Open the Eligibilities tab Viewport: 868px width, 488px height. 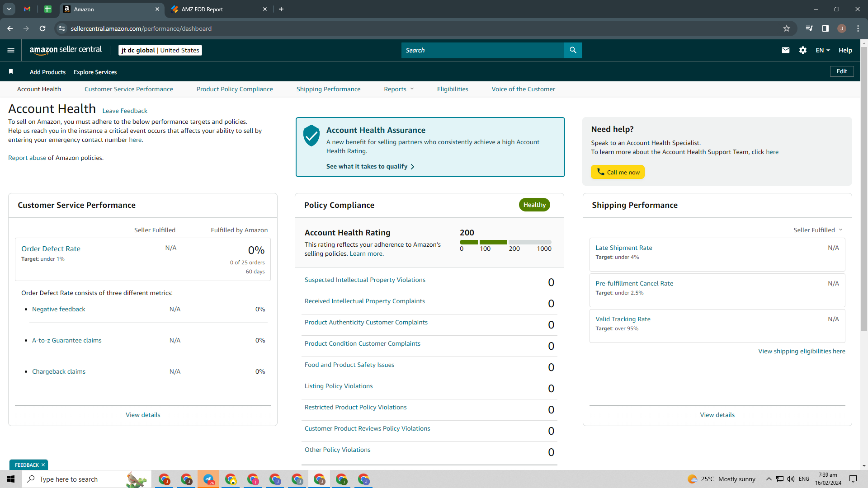[x=453, y=89]
